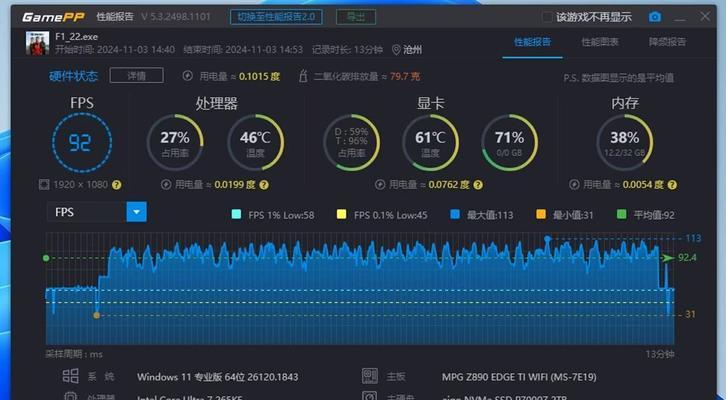Image resolution: width=726 pixels, height=400 pixels.
Task: Toggle the FPS 1% Low:58 legend swatch
Action: pyautogui.click(x=236, y=214)
